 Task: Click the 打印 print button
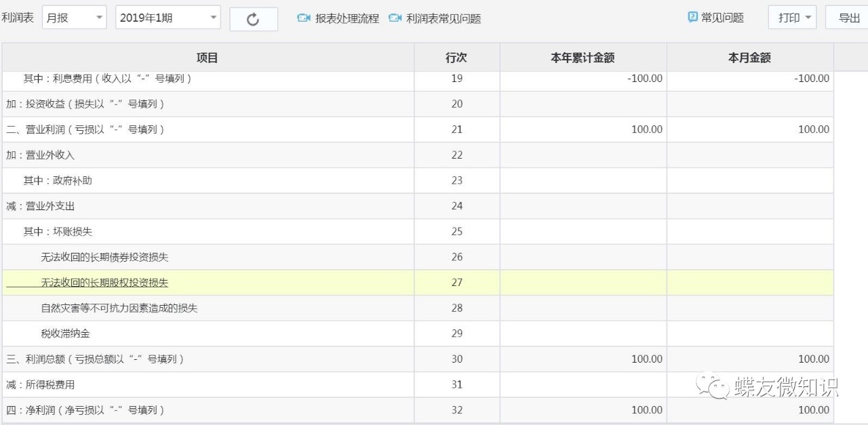coord(789,18)
